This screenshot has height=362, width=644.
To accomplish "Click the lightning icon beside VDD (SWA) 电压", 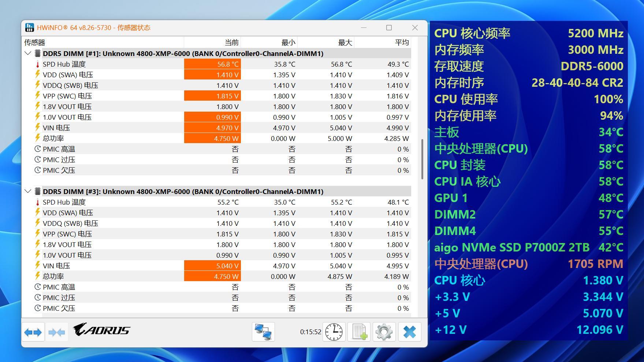I will pyautogui.click(x=37, y=75).
